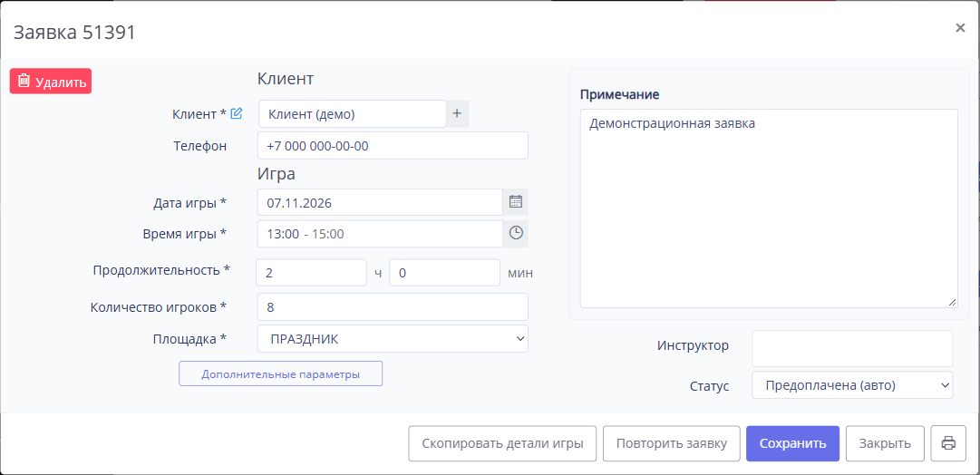This screenshot has width=980, height=475.
Task: Click the print icon button
Action: click(948, 444)
